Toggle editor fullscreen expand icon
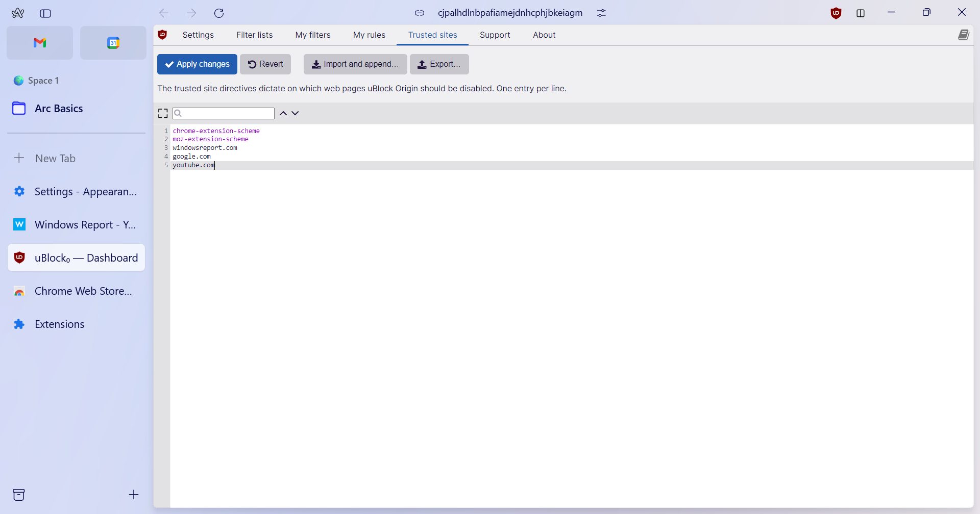This screenshot has height=514, width=980. (163, 113)
